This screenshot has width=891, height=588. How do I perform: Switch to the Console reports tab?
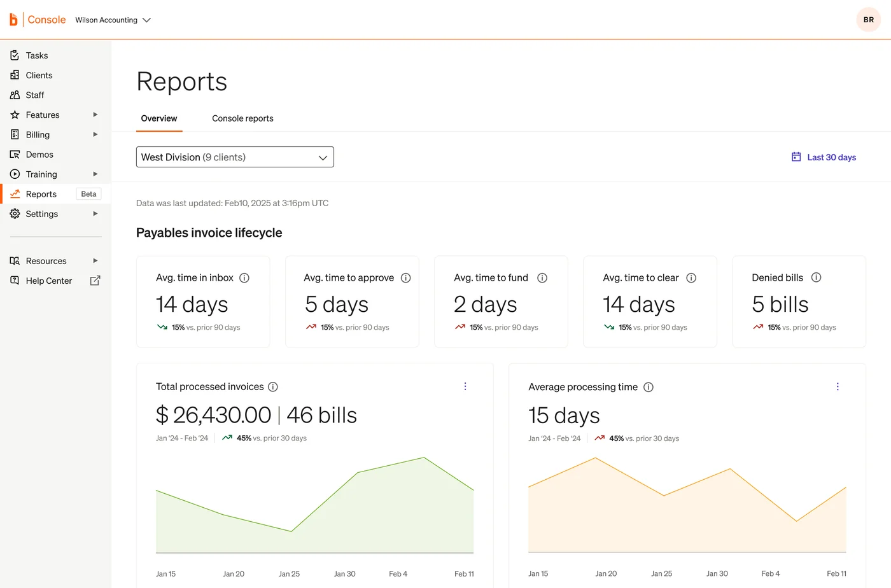point(242,118)
